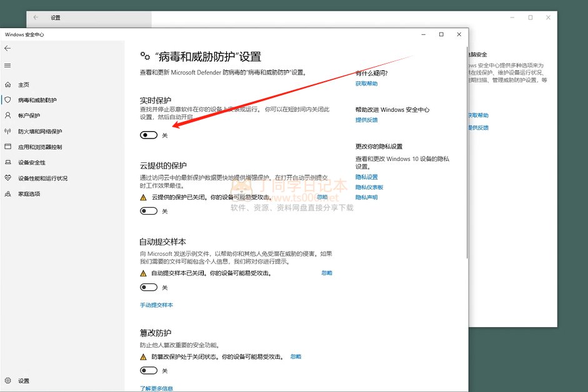Click the Home (主页) house icon
This screenshot has height=392, width=588.
[7, 84]
